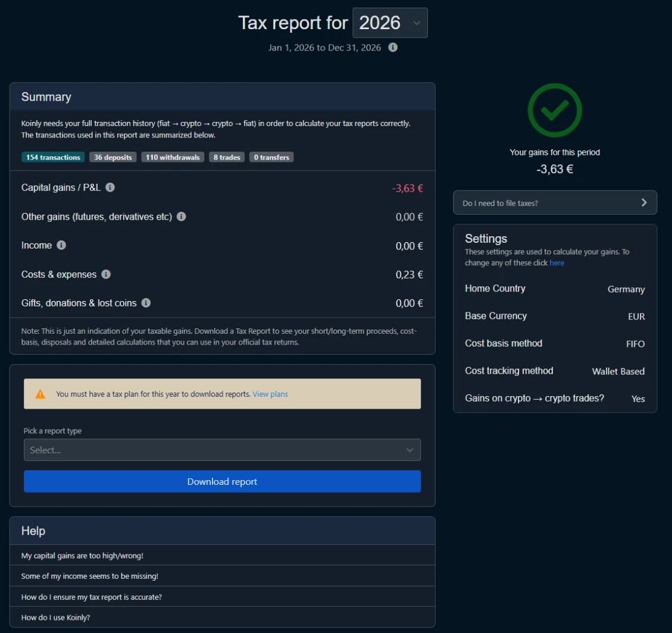Select the 8 trades badge

(227, 157)
